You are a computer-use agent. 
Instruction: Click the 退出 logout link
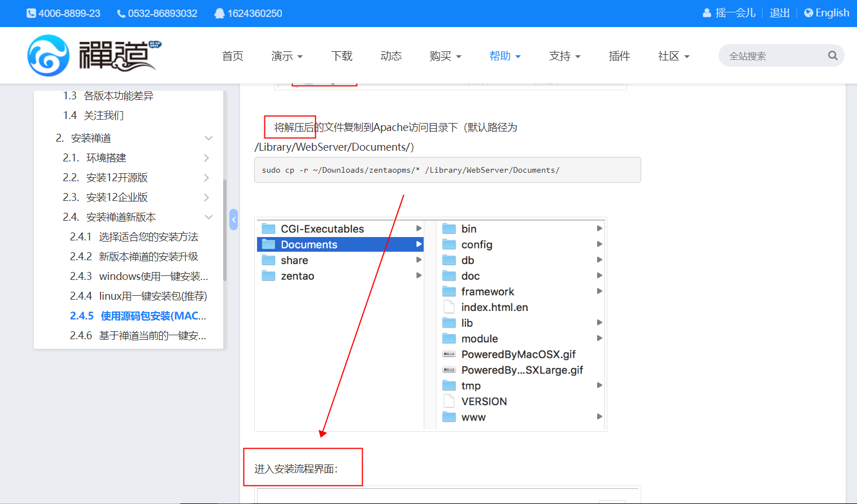point(780,13)
